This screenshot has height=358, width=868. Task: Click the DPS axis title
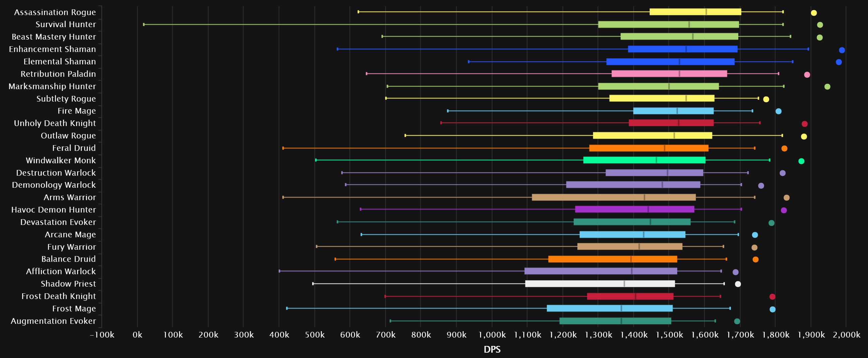pyautogui.click(x=491, y=349)
